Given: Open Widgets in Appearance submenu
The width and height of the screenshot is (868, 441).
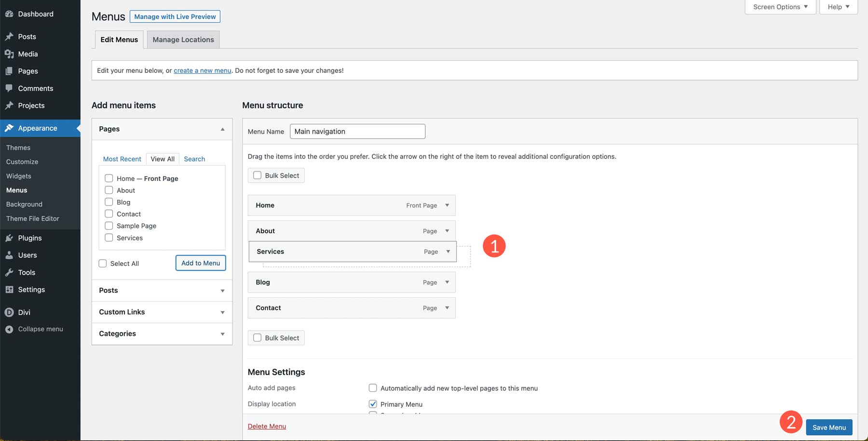Looking at the screenshot, I should pyautogui.click(x=19, y=176).
